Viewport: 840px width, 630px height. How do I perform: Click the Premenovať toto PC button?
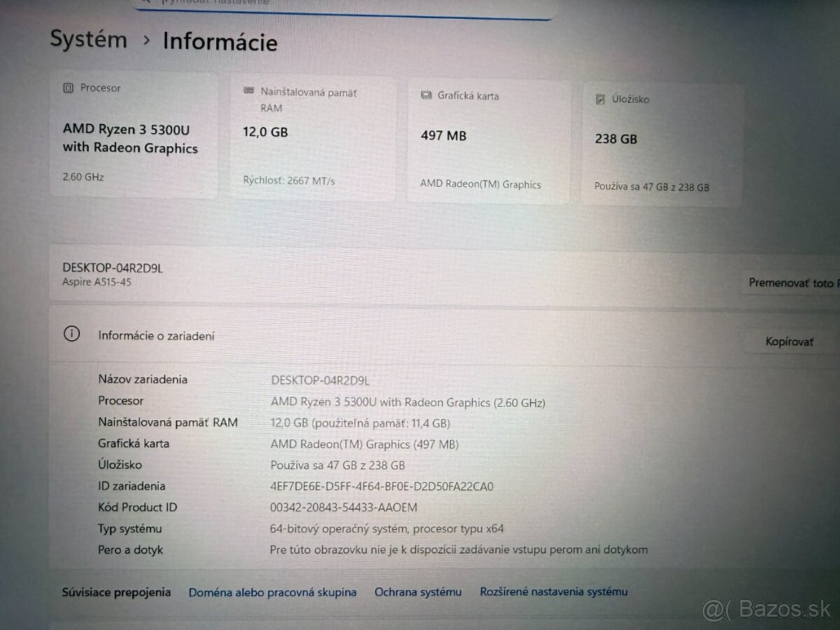[x=790, y=283]
